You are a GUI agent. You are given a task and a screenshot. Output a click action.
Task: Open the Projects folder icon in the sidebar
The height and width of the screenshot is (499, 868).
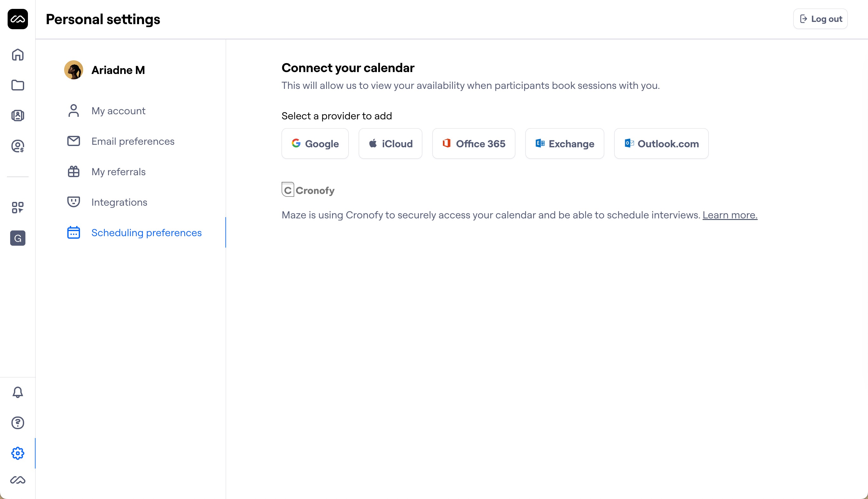pos(17,85)
